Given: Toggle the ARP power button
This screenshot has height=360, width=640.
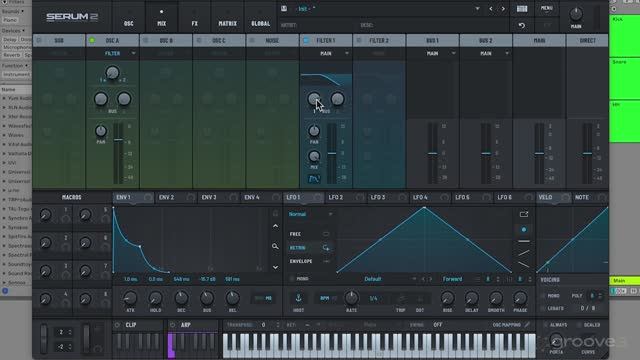Looking at the screenshot, I should coord(172,325).
